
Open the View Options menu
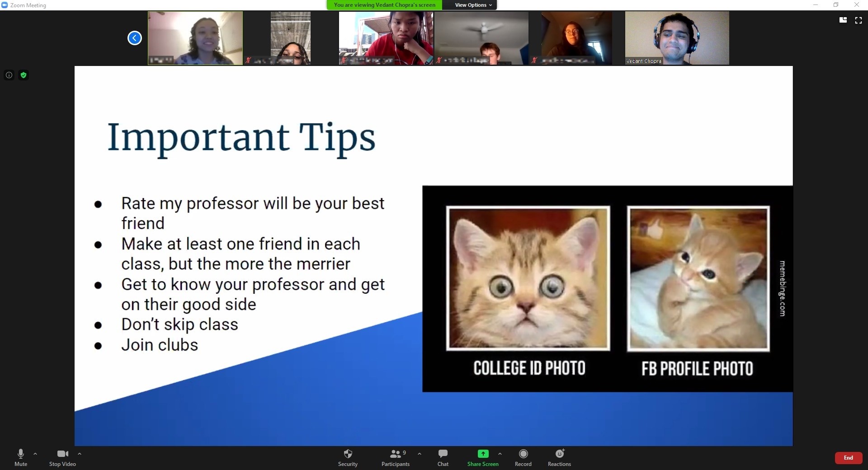473,5
